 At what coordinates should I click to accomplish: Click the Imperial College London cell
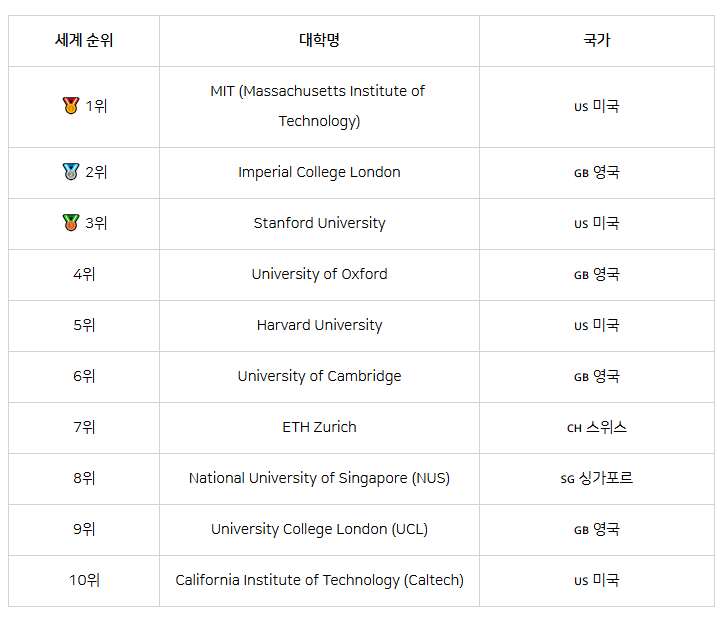click(319, 173)
